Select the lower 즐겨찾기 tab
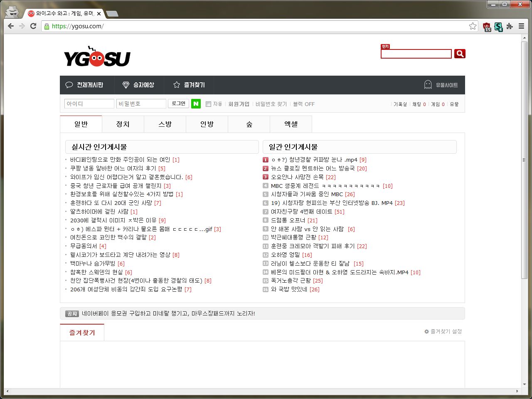Image resolution: width=532 pixels, height=399 pixels. [x=82, y=333]
